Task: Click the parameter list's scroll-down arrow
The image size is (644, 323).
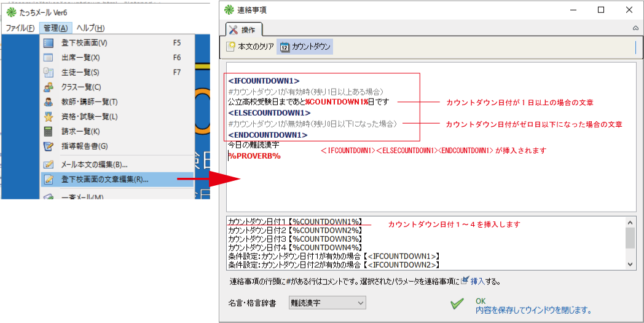Action: 630,263
